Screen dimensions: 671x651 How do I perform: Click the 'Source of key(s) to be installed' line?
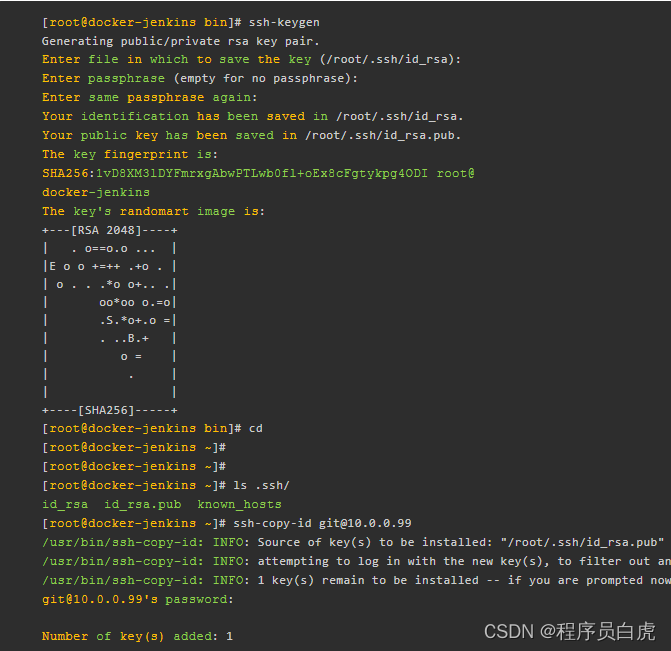coord(353,542)
